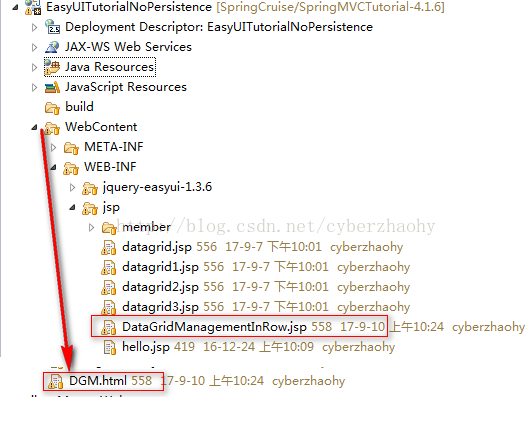Select the WEB-INF folder label

pyautogui.click(x=110, y=167)
